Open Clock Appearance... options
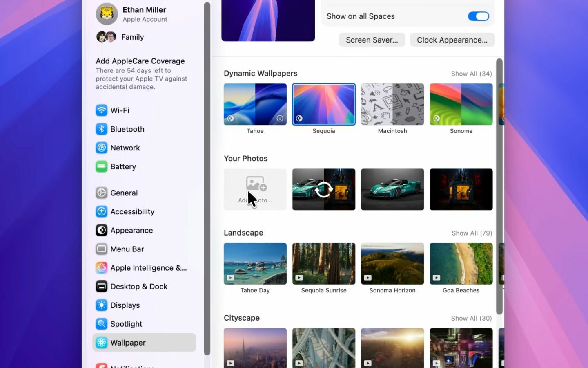Viewport: 588px width, 368px height. (452, 40)
